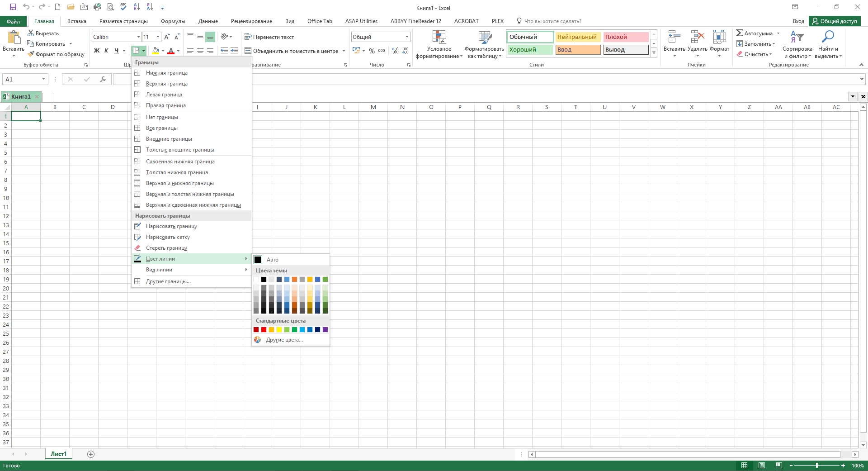The width and height of the screenshot is (868, 471).
Task: Click the Save icon in quick access toolbar
Action: [13, 7]
